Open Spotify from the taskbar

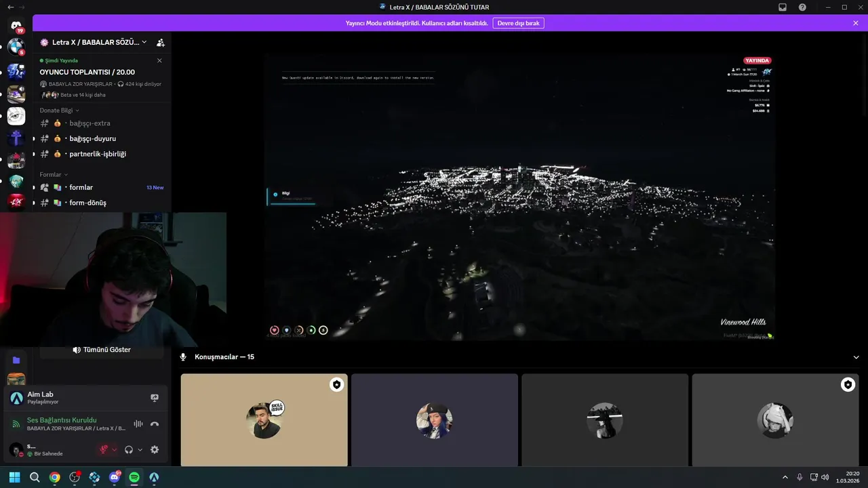click(x=134, y=477)
